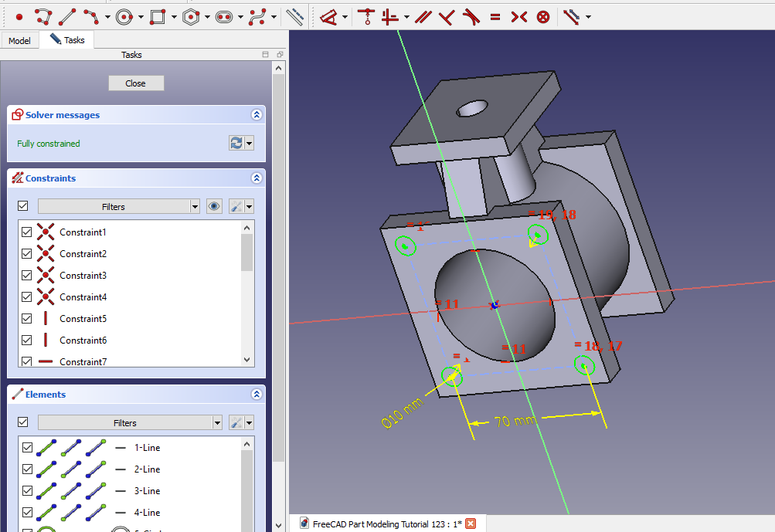
Task: Open the Constraints Filters dropdown
Action: coord(195,207)
